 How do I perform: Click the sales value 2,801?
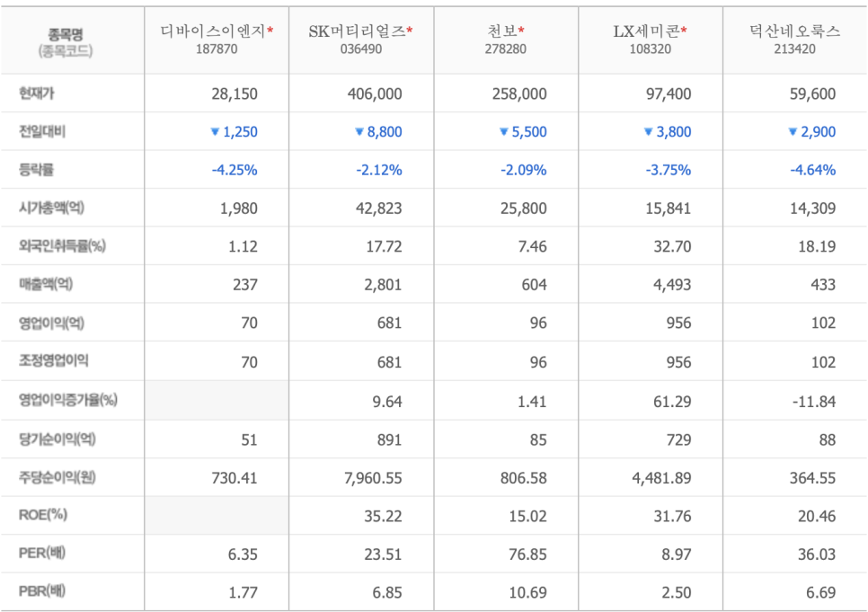click(x=383, y=285)
